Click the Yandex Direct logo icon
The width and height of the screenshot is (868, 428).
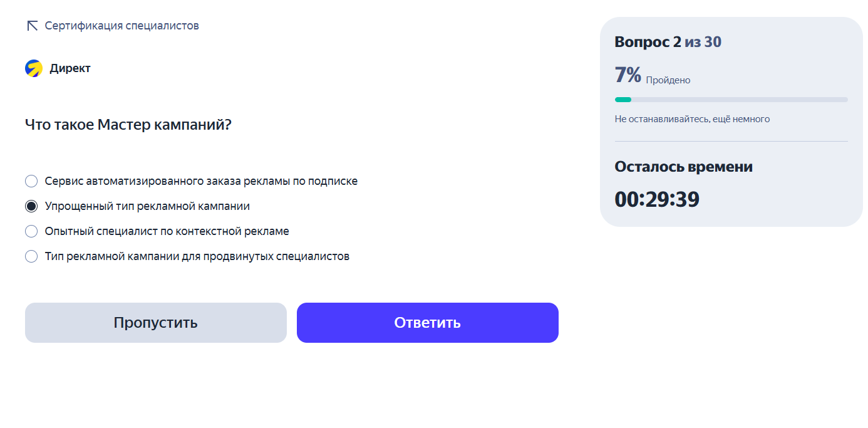tap(34, 68)
